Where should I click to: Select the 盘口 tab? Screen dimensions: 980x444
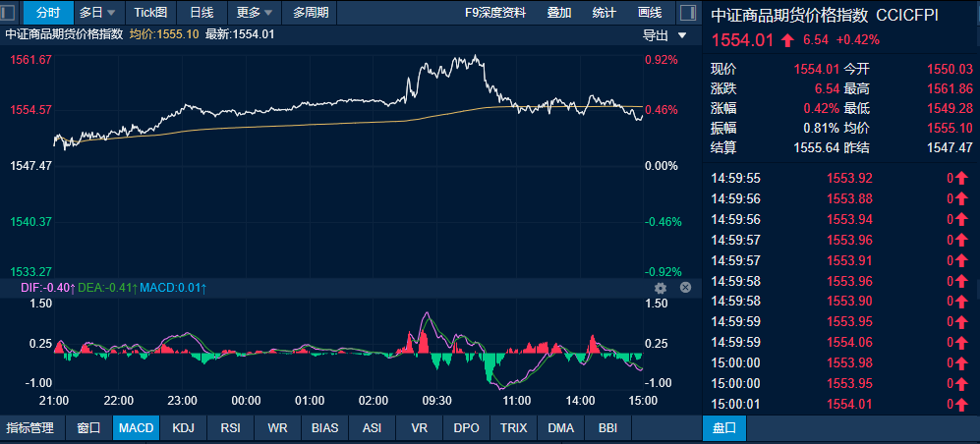click(x=724, y=427)
